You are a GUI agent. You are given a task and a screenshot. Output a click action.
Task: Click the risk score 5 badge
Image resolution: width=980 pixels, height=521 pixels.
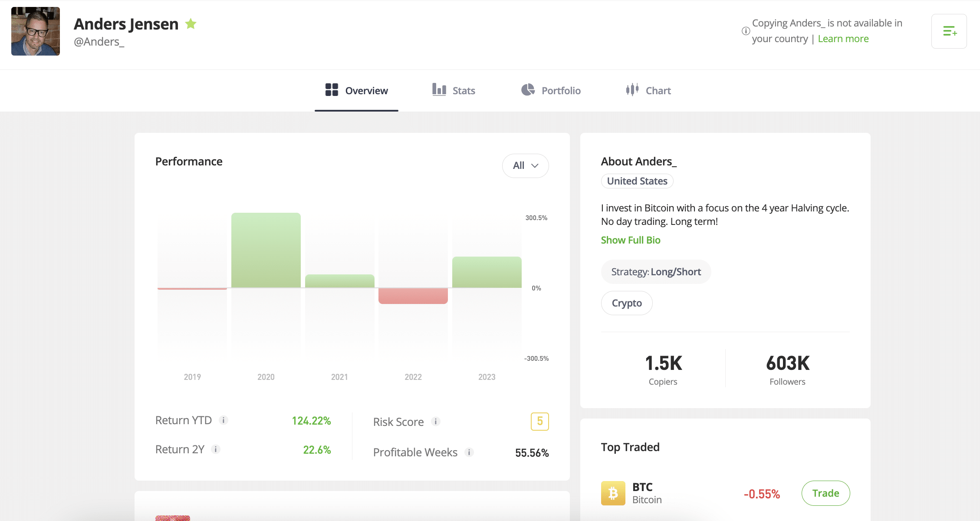click(x=539, y=421)
